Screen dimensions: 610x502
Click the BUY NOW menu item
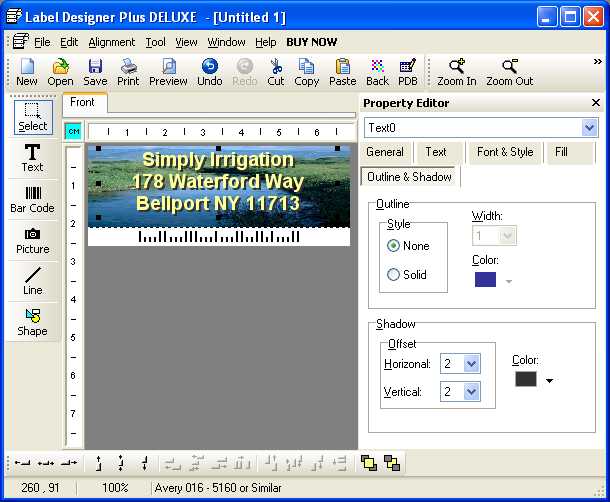click(312, 42)
